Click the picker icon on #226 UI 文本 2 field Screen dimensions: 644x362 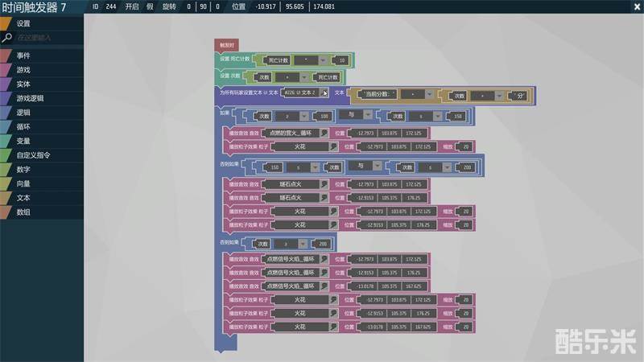(325, 93)
